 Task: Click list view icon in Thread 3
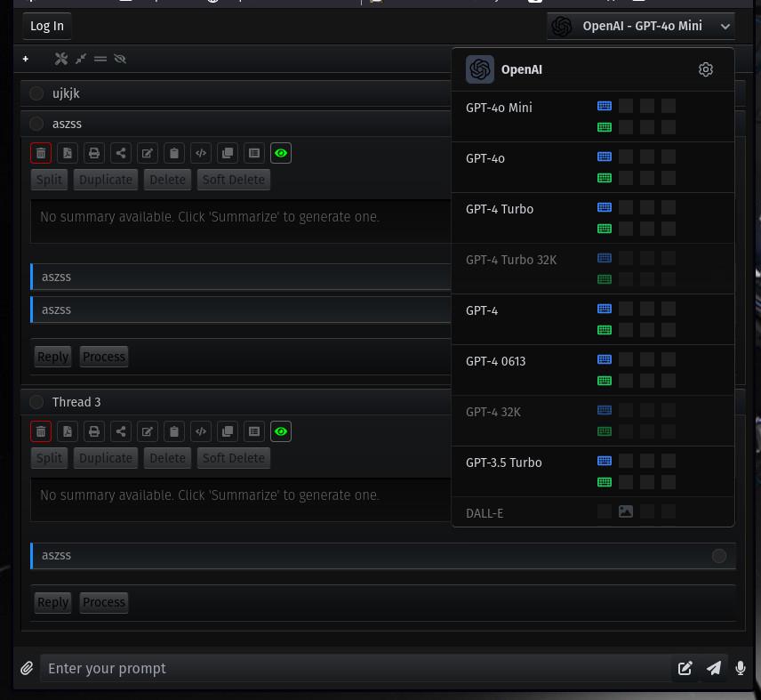(254, 431)
